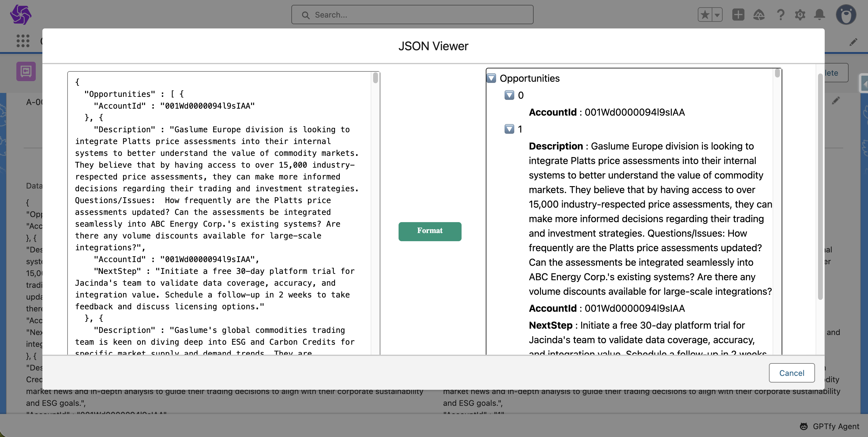Click the green Format button

[430, 231]
